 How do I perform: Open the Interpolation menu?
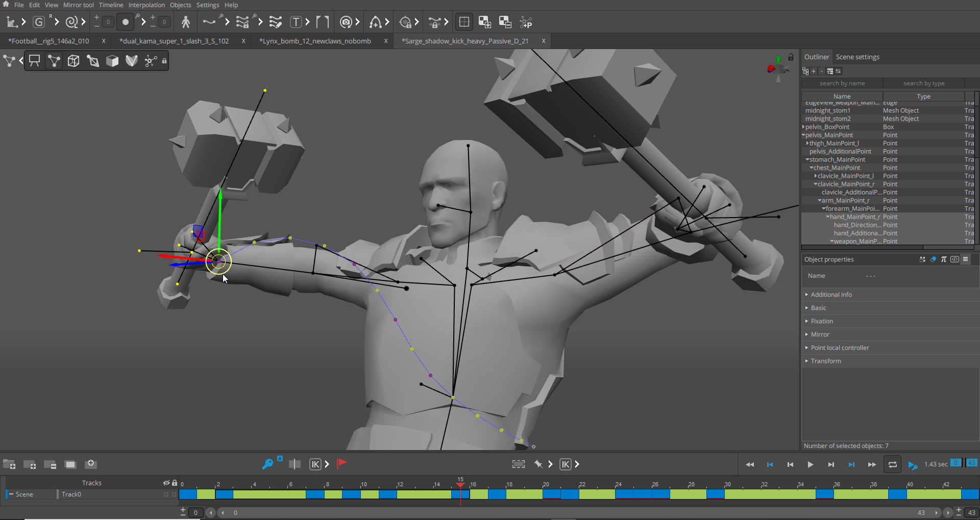[x=146, y=5]
